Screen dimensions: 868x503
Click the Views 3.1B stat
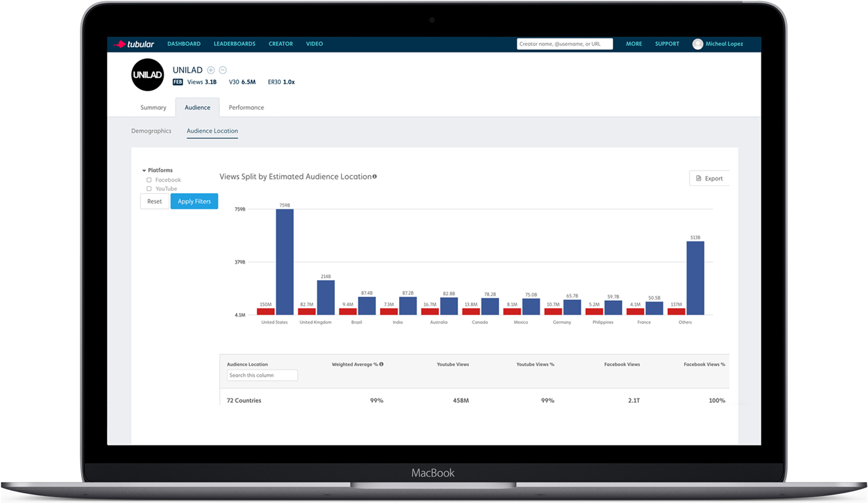click(x=201, y=82)
